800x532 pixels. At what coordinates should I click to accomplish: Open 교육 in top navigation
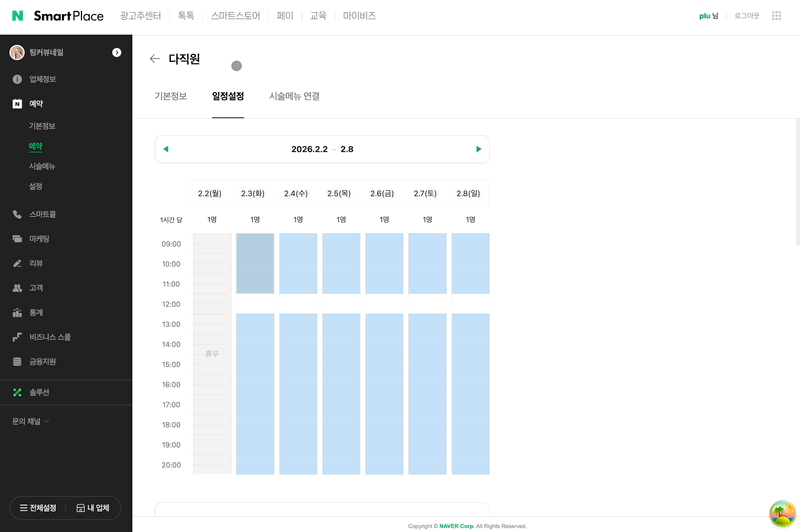318,16
